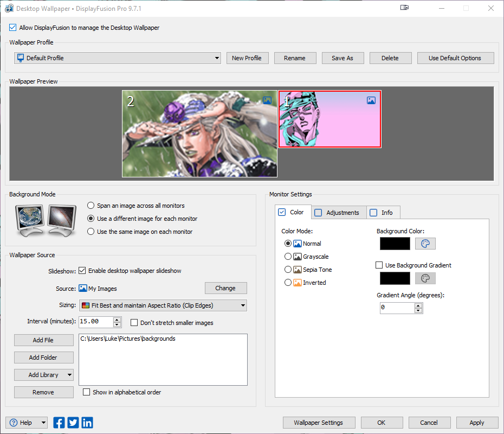
Task: Click the monitor icon in the title bar
Action: point(405,8)
